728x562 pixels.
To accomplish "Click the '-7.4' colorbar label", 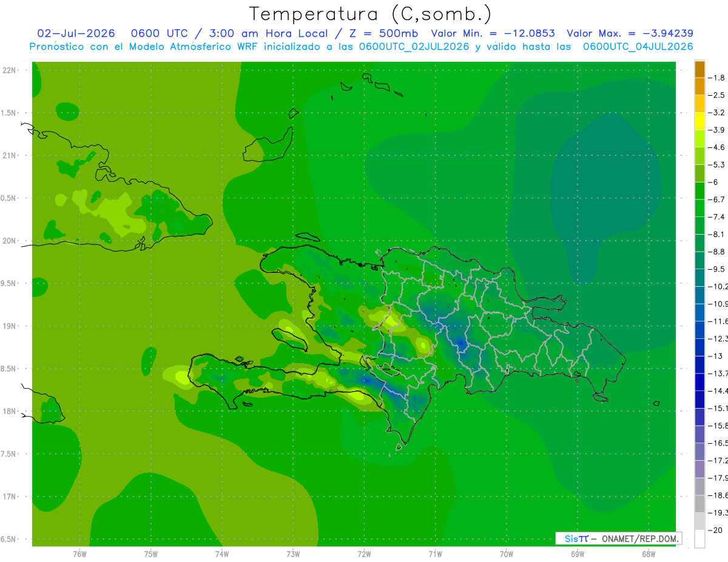I will pyautogui.click(x=717, y=217).
